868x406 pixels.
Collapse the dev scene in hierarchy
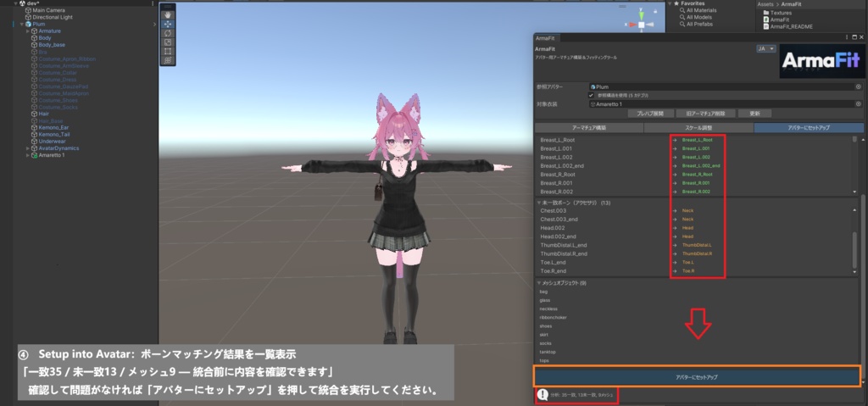16,3
